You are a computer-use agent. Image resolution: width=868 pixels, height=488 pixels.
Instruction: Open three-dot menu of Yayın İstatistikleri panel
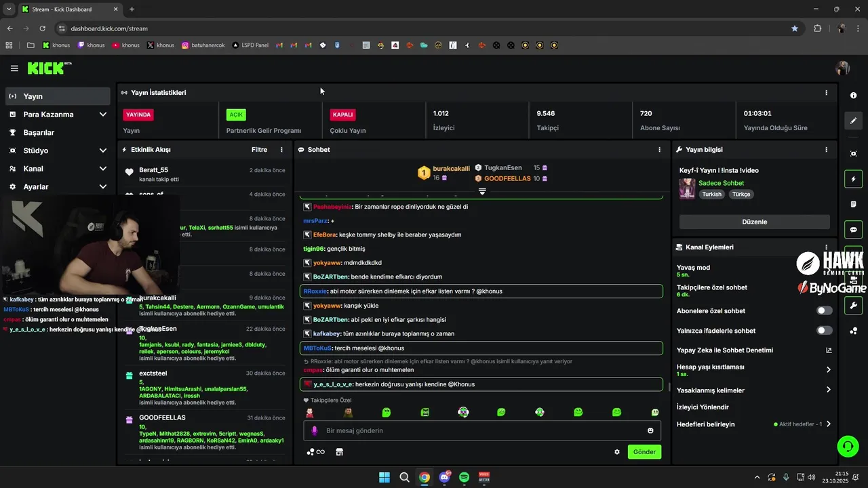click(826, 93)
